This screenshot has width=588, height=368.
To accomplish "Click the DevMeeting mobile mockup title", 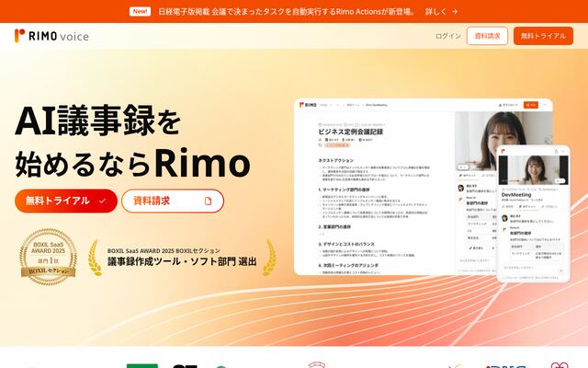I will click(516, 195).
